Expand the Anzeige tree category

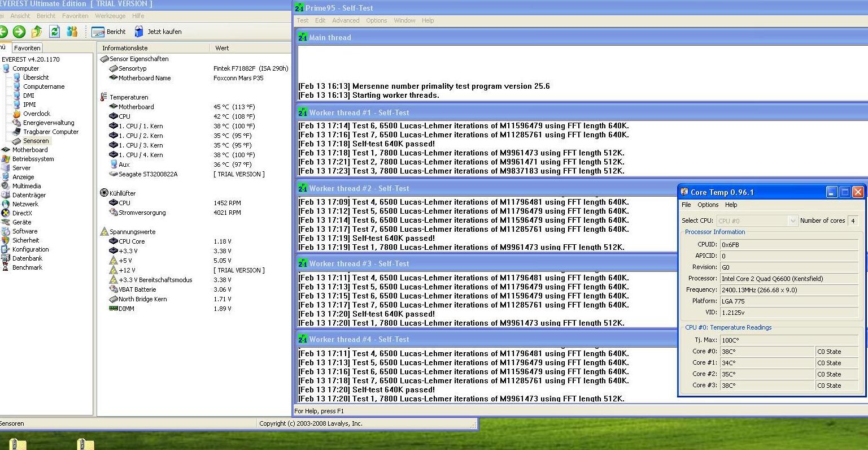(x=23, y=177)
